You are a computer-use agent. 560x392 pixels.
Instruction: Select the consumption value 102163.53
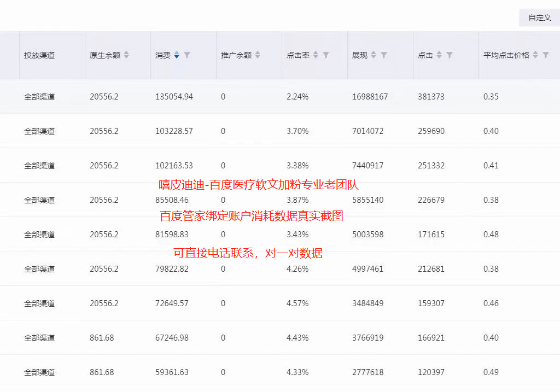(174, 166)
